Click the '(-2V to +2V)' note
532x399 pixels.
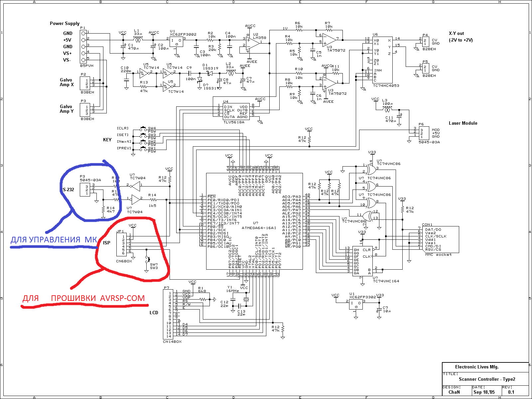[x=461, y=40]
